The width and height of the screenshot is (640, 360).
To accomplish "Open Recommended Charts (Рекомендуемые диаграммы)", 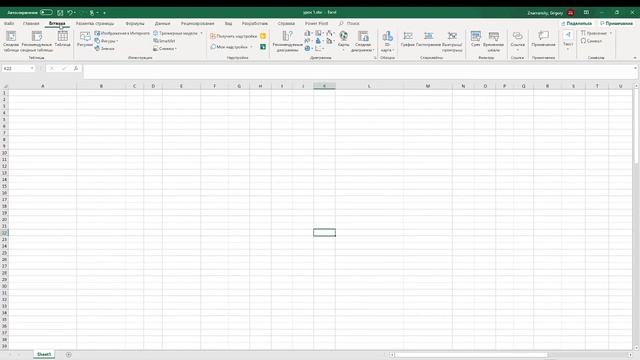I will (288, 41).
